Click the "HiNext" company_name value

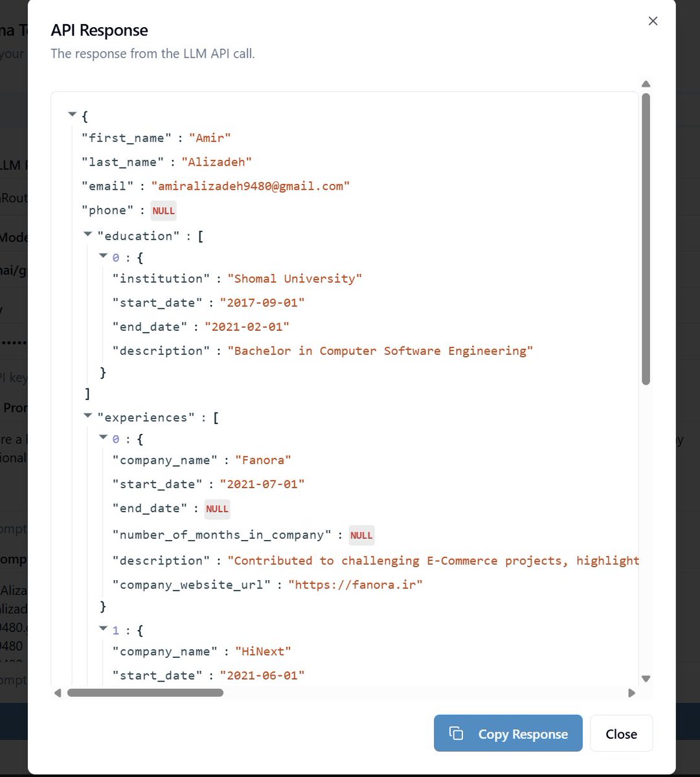point(263,651)
